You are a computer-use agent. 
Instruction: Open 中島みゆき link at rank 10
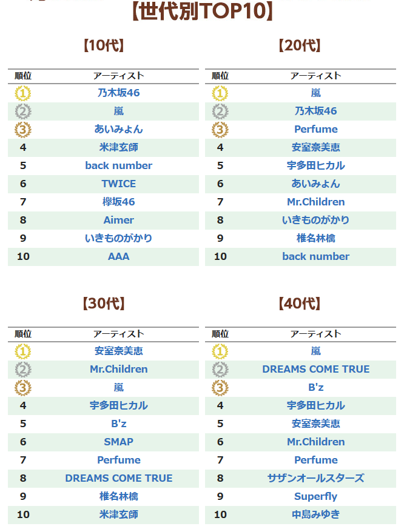click(x=315, y=514)
